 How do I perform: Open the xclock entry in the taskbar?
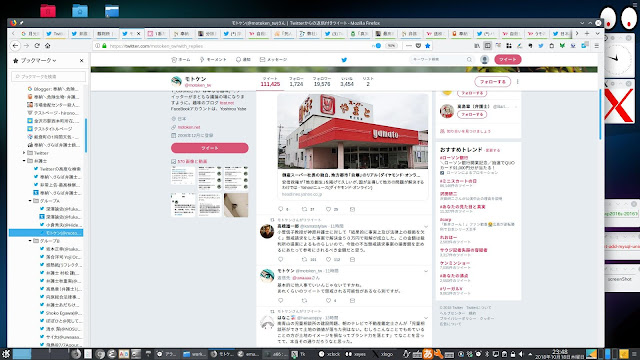[330, 354]
